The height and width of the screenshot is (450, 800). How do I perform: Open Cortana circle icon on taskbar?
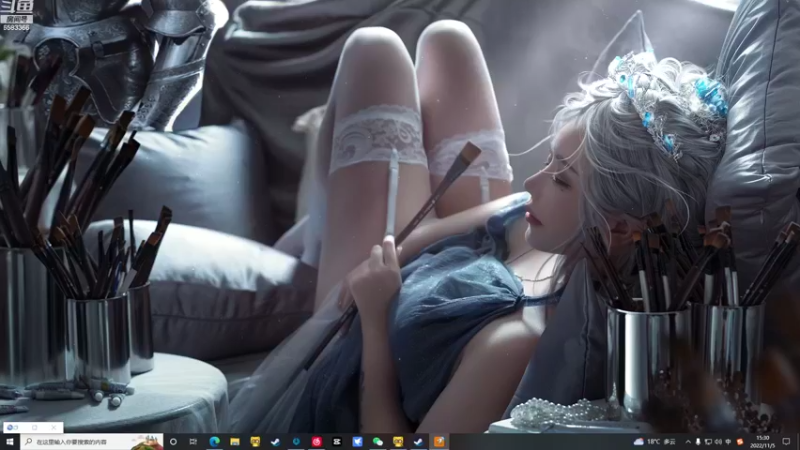[173, 442]
